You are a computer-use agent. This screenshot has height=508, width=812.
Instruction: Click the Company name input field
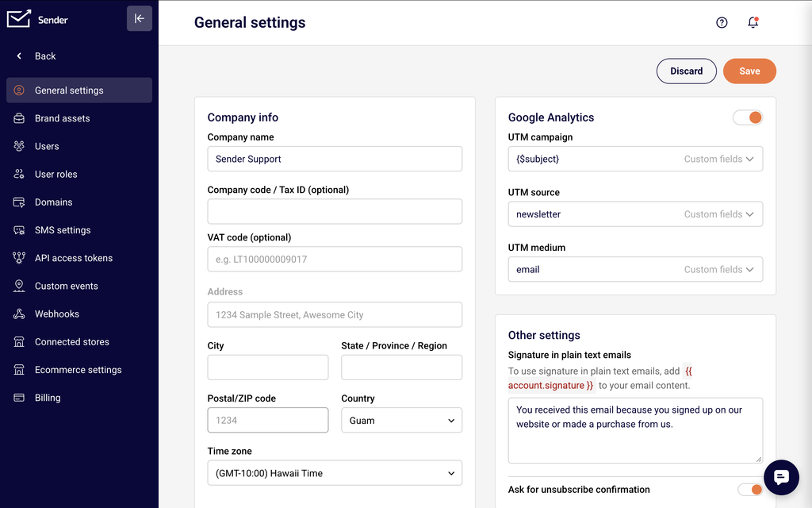coord(335,159)
